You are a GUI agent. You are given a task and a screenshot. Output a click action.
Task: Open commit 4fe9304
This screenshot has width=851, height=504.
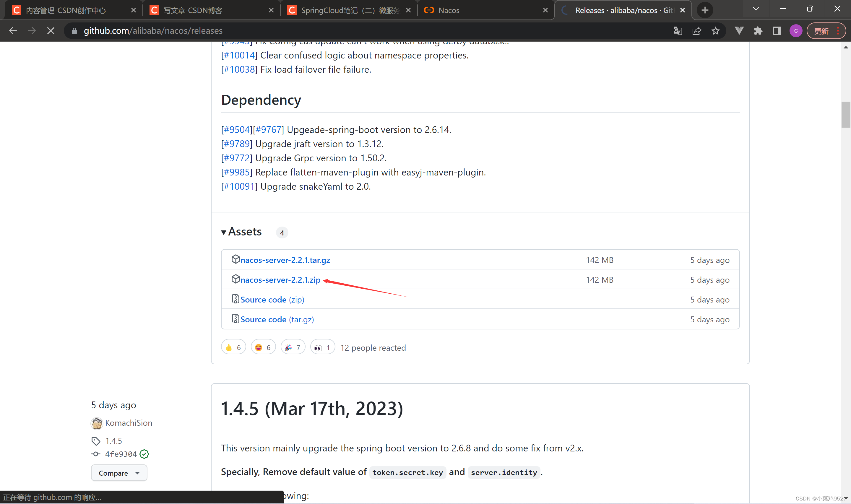pos(121,454)
